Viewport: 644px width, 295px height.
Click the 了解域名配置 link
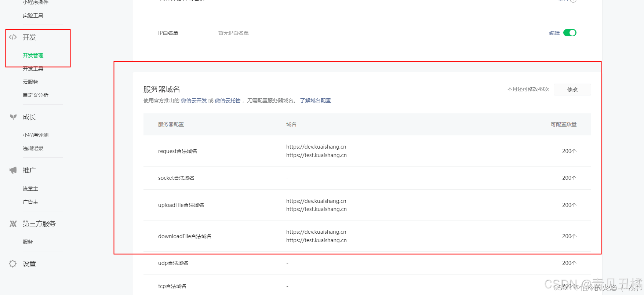click(315, 101)
